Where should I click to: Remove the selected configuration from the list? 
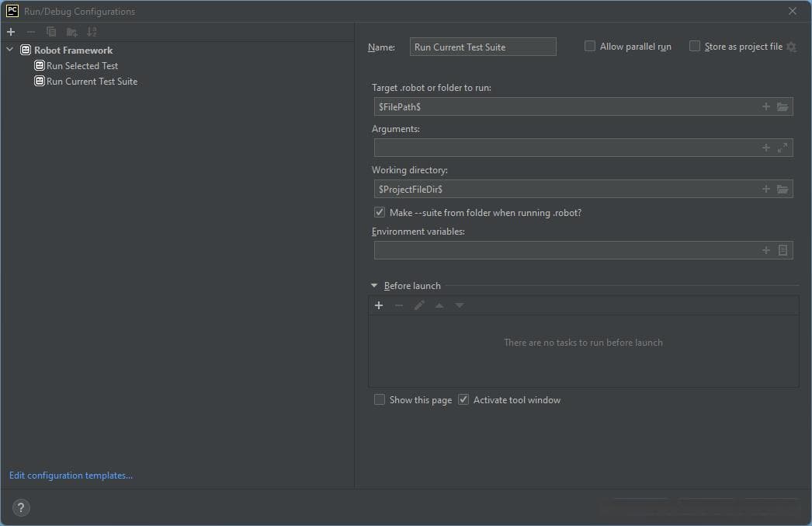click(31, 32)
